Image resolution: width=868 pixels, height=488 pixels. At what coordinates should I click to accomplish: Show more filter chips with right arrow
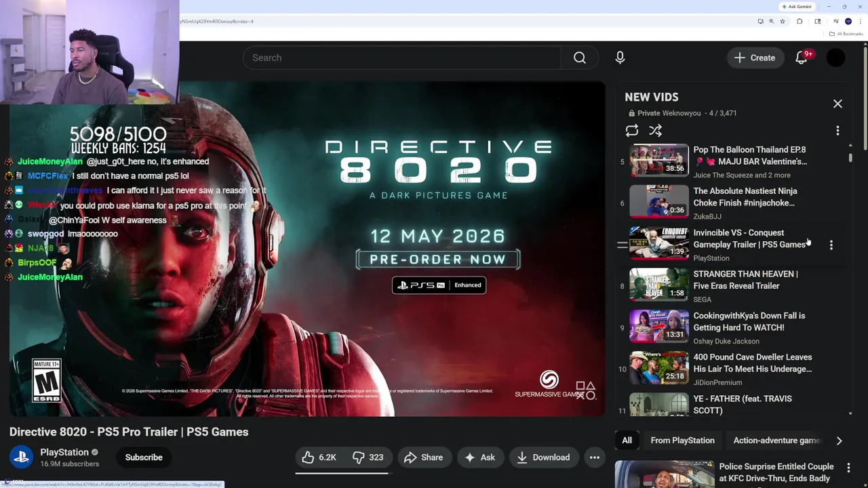pos(839,441)
